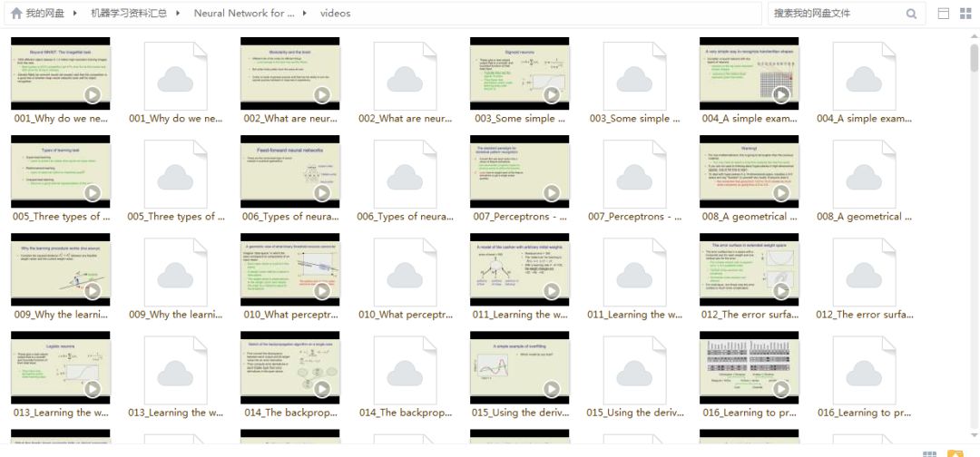
Task: Expand breadcrumb arrow after Neural Network for ...
Action: pyautogui.click(x=305, y=13)
